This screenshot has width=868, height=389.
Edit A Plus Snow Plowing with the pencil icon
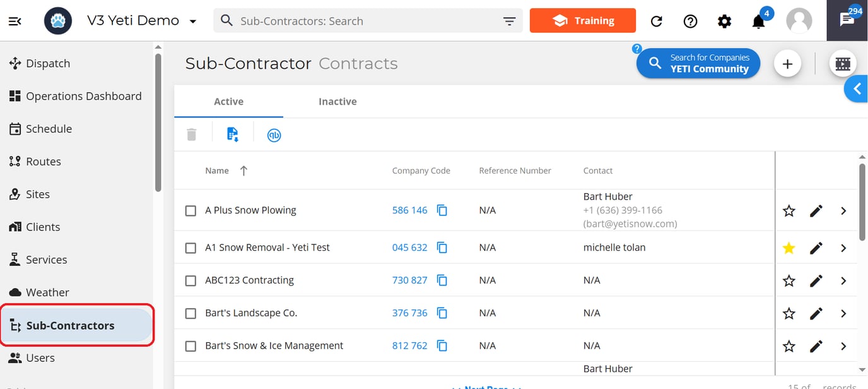(x=816, y=210)
